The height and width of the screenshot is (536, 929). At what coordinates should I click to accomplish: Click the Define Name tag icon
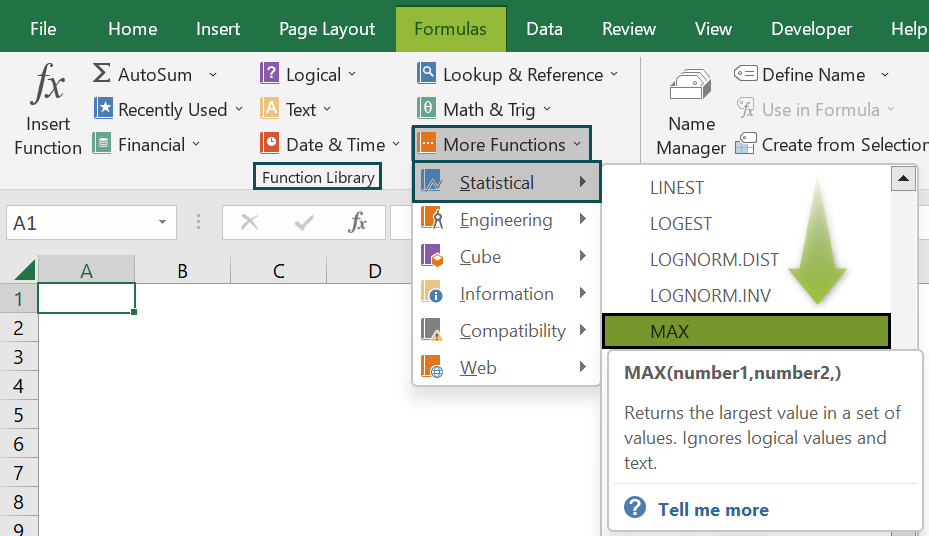745,73
